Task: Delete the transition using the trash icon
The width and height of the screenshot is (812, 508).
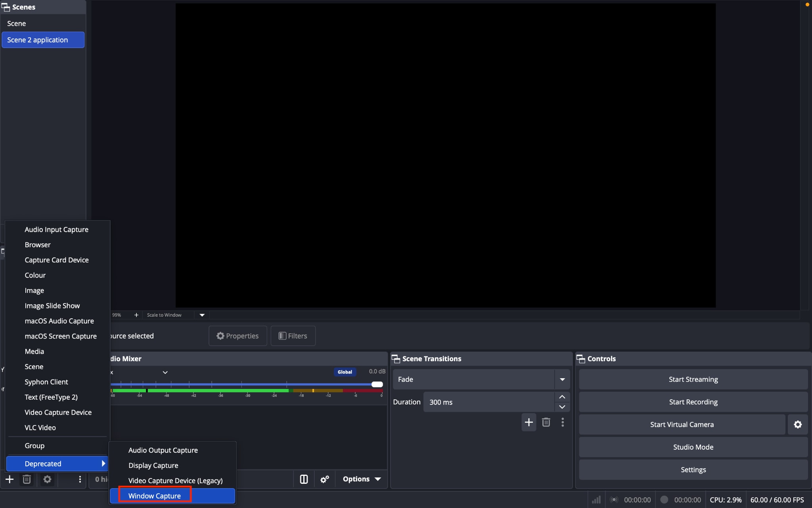Action: coord(546,422)
